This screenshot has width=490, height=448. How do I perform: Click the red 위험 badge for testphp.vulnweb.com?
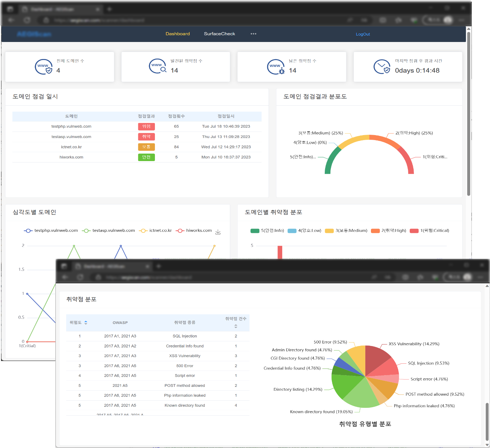click(146, 127)
